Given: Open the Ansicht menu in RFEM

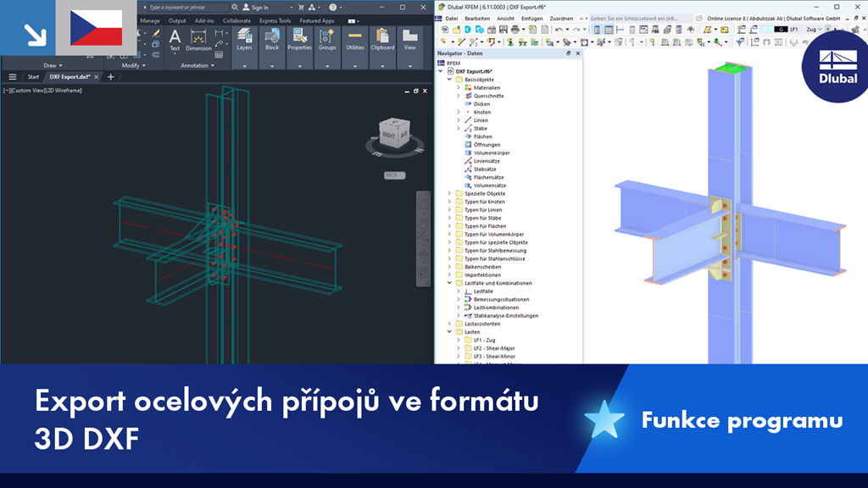Looking at the screenshot, I should [x=505, y=19].
